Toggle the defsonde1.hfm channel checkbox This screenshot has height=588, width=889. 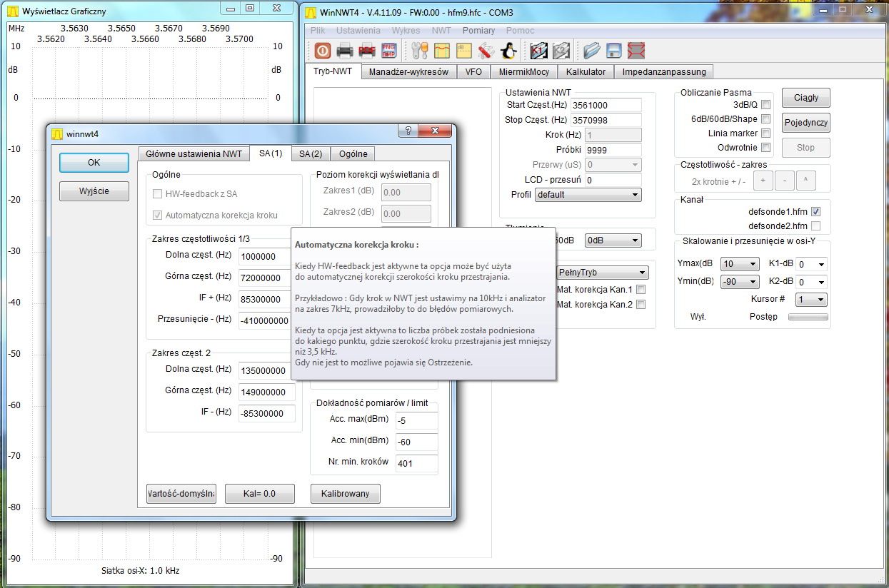pyautogui.click(x=816, y=212)
